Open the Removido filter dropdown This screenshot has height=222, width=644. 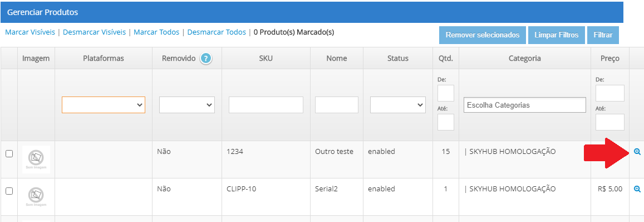coord(187,105)
